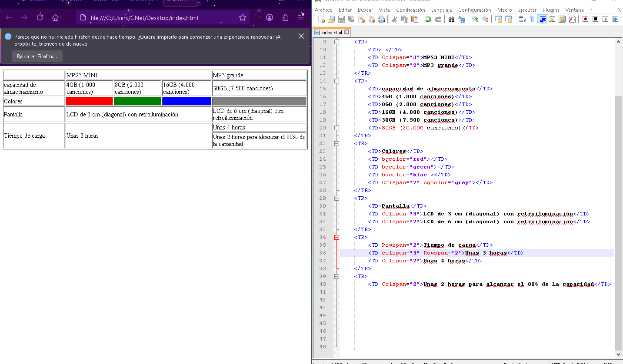Collapse the red fold marker at line 34
The width and height of the screenshot is (623, 364).
point(336,237)
